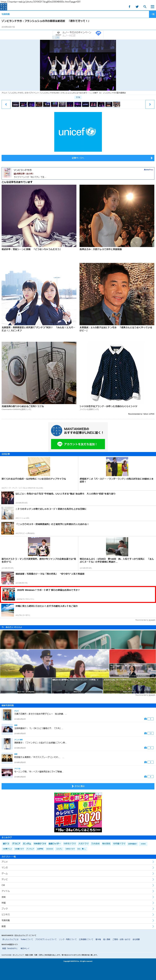Click the unicef advertisement banner
This screenshot has height=980, width=156.
(x=78, y=132)
